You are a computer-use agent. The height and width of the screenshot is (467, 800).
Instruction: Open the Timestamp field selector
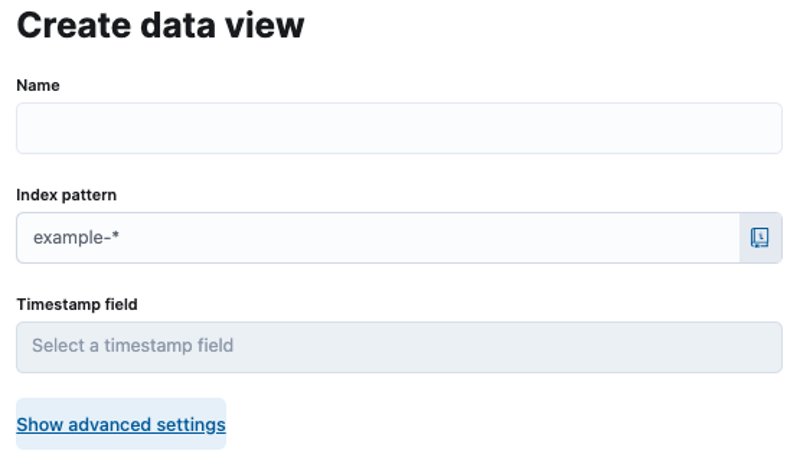[399, 347]
